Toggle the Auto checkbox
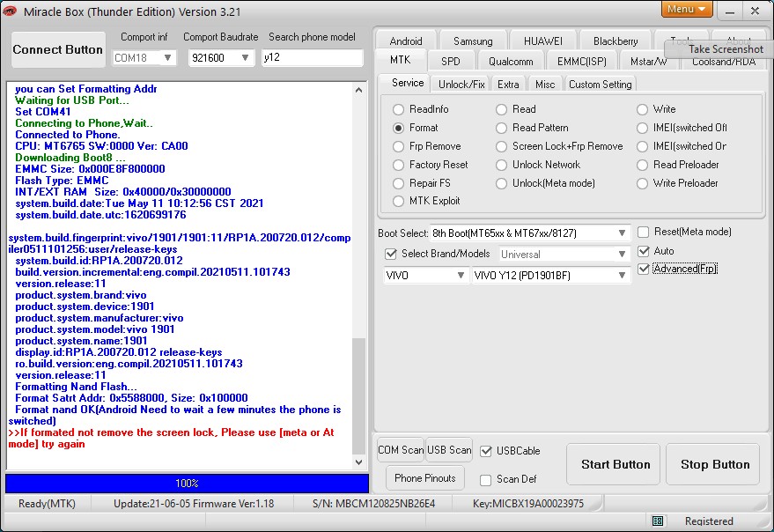The image size is (774, 532). pos(643,251)
